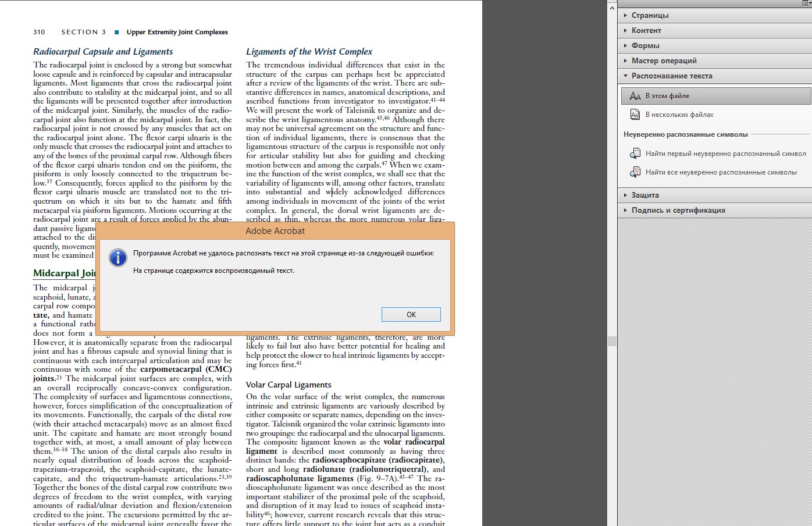Click OK in the Adobe Acrobat dialog
The height and width of the screenshot is (526, 812).
tap(411, 314)
